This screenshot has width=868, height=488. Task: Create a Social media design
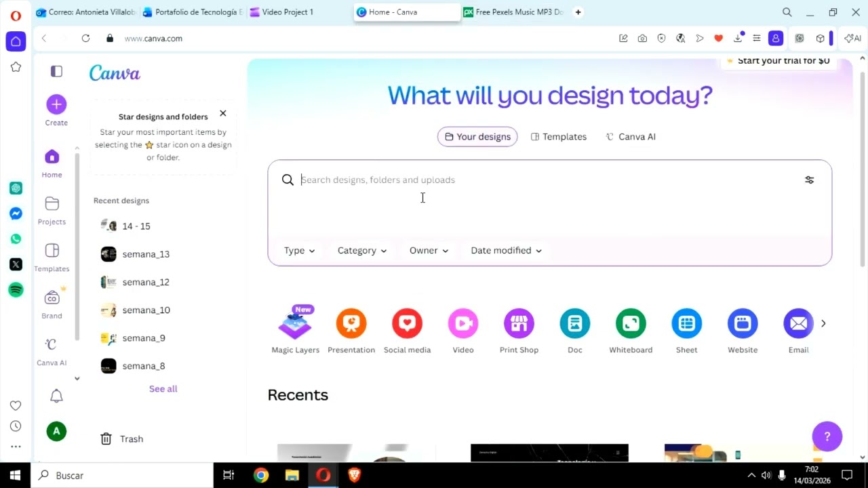pos(407,323)
